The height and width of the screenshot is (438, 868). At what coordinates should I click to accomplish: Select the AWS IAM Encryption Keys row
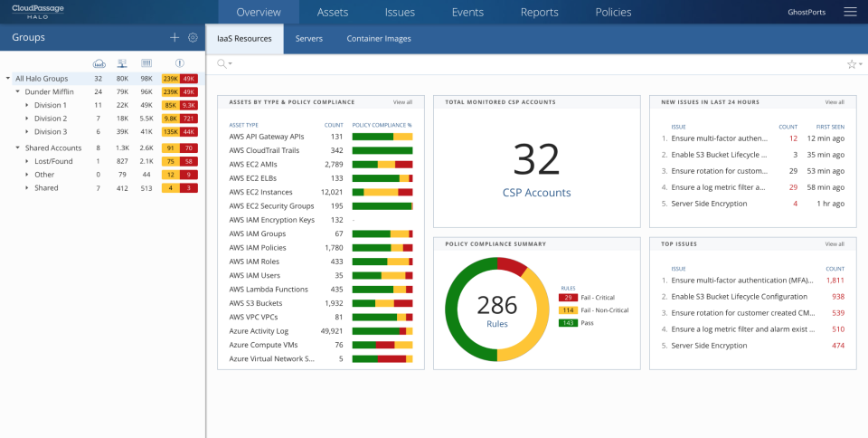click(320, 220)
